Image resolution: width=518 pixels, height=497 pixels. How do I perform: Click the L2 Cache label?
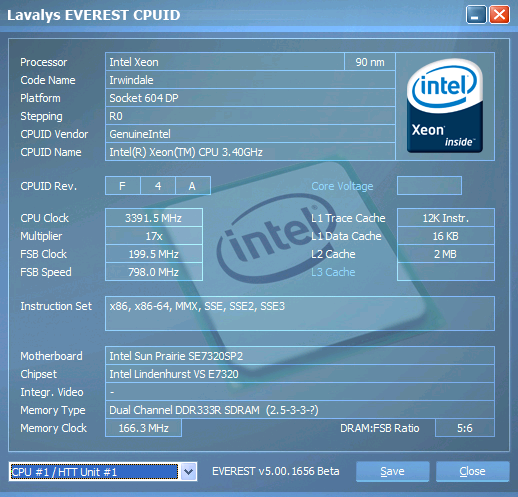pyautogui.click(x=333, y=254)
